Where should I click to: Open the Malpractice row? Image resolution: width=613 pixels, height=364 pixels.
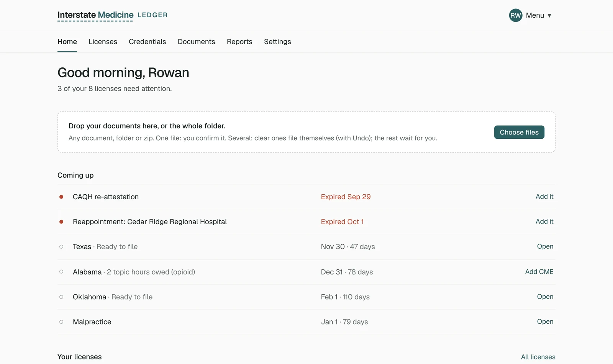(x=545, y=321)
